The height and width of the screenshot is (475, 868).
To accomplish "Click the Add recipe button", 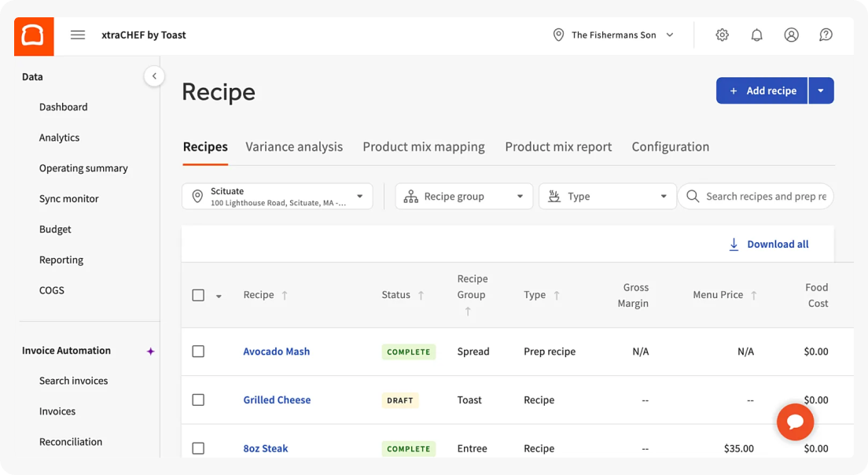I will click(762, 90).
